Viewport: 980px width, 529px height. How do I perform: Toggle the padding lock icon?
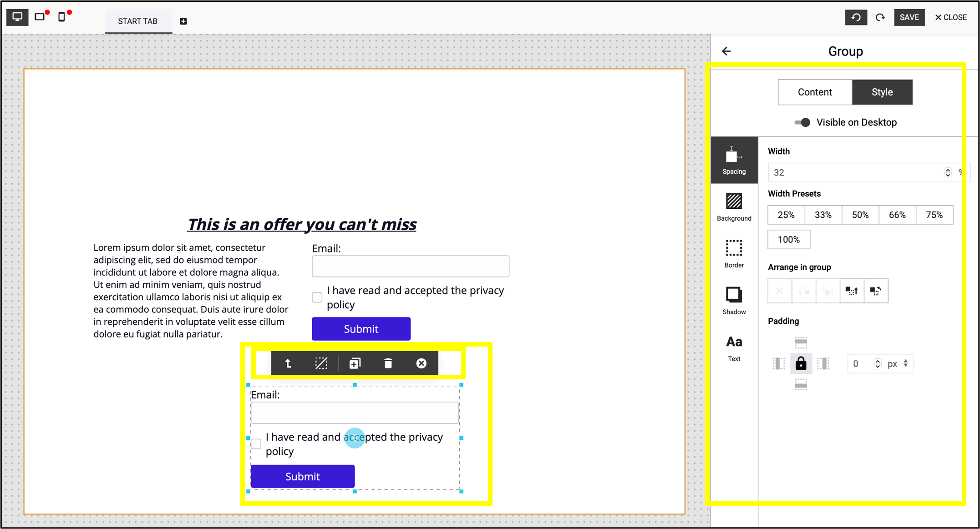(x=801, y=364)
